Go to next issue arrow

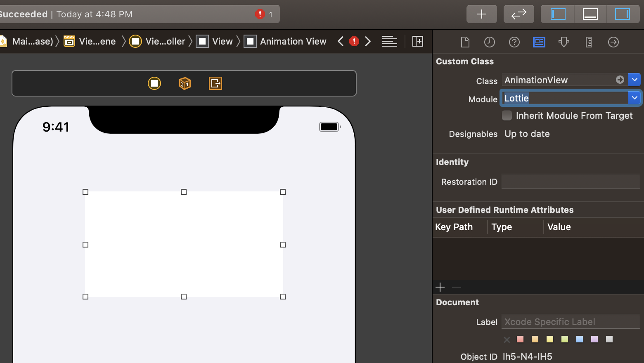[x=368, y=41]
